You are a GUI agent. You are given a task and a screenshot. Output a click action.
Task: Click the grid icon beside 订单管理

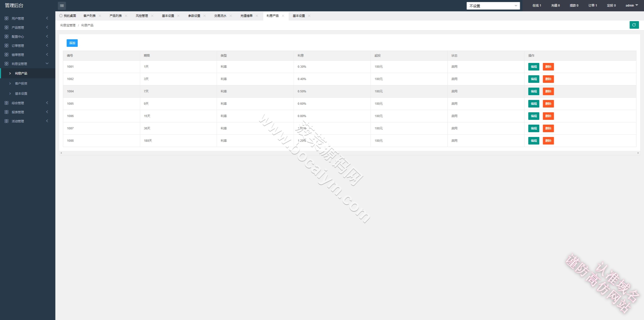pos(7,46)
